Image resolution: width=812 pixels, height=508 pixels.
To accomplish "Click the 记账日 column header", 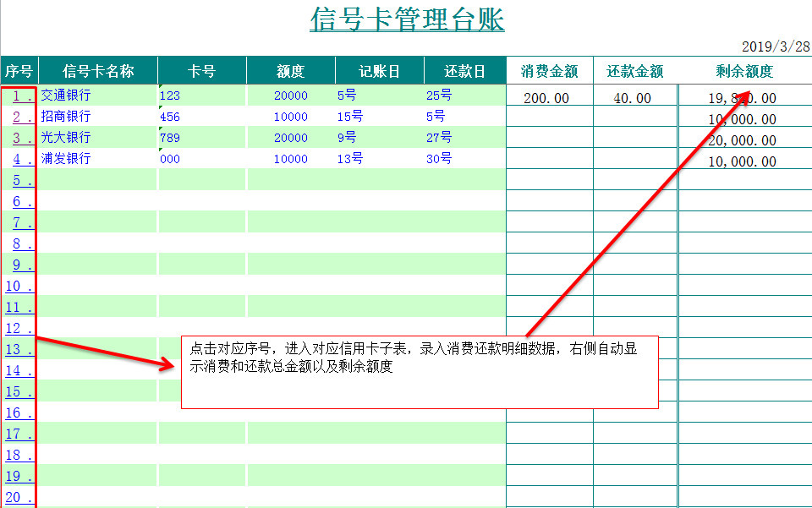I will 378,71.
